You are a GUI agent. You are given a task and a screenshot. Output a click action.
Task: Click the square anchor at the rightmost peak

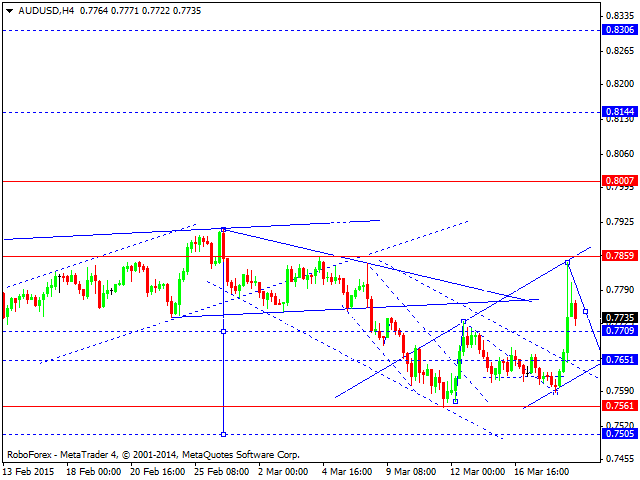(x=568, y=262)
